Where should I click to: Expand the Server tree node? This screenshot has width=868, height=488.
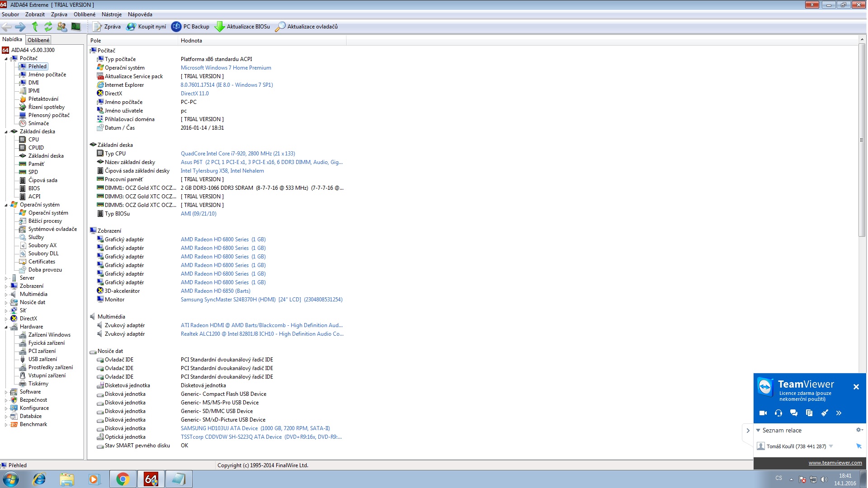[x=6, y=278]
